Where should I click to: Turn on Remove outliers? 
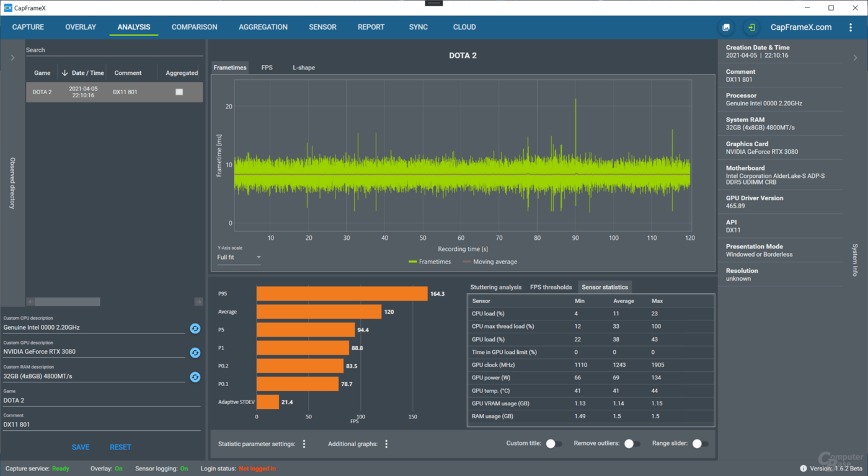coord(632,444)
